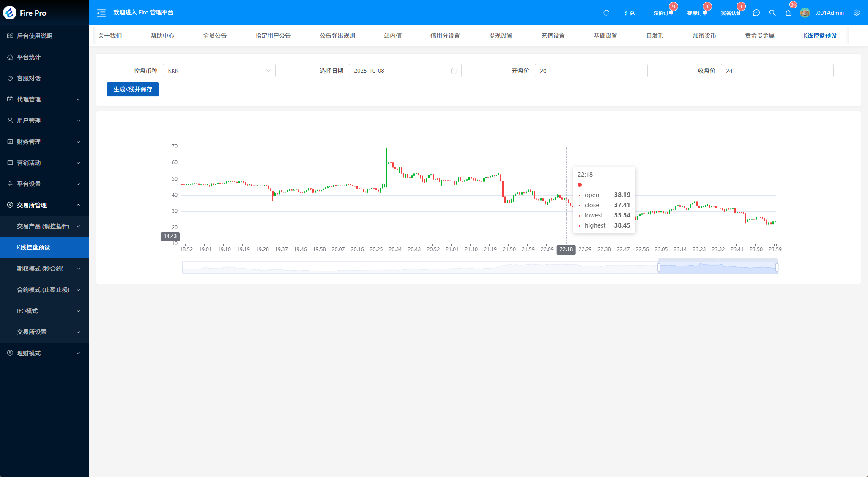Image resolution: width=868 pixels, height=477 pixels.
Task: Click the refresh icon in header
Action: pos(606,13)
